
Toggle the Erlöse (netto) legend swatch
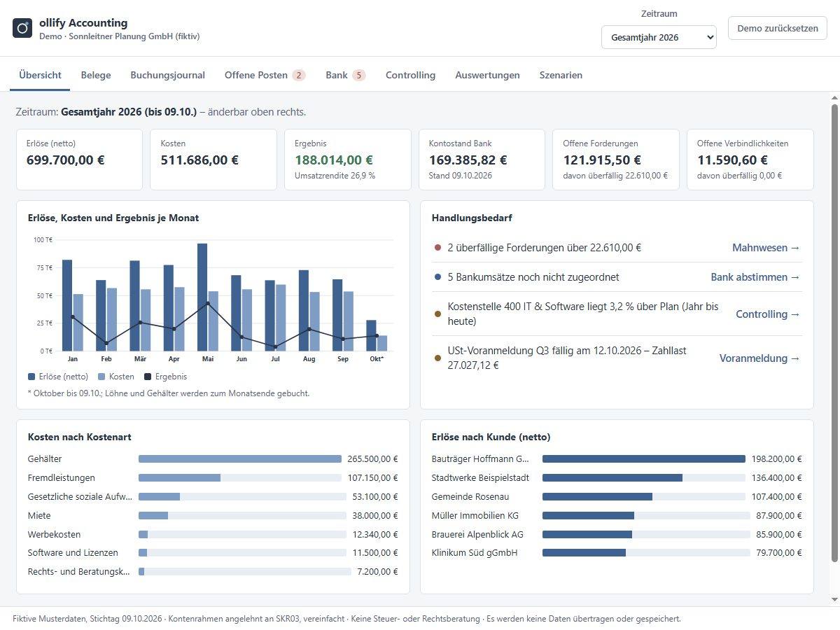[x=31, y=377]
